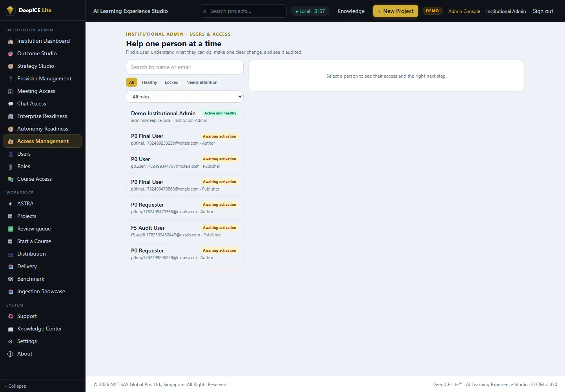
Task: Click the search magnifier icon in top bar
Action: pyautogui.click(x=204, y=11)
